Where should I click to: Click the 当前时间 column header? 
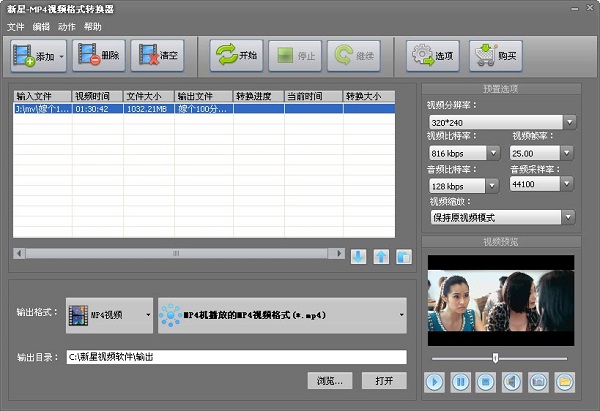click(313, 96)
